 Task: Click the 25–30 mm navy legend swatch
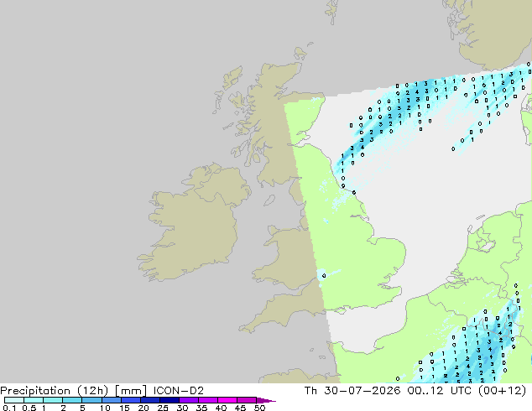pyautogui.click(x=169, y=400)
